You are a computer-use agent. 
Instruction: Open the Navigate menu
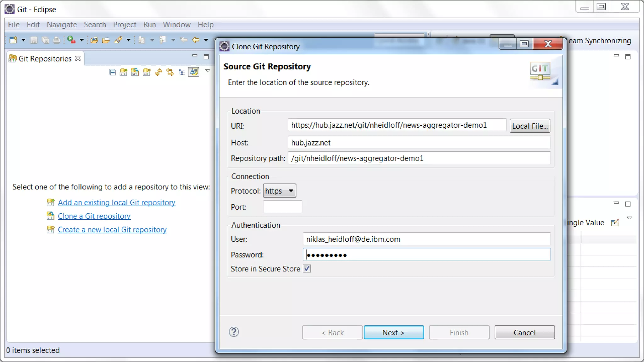coord(62,25)
